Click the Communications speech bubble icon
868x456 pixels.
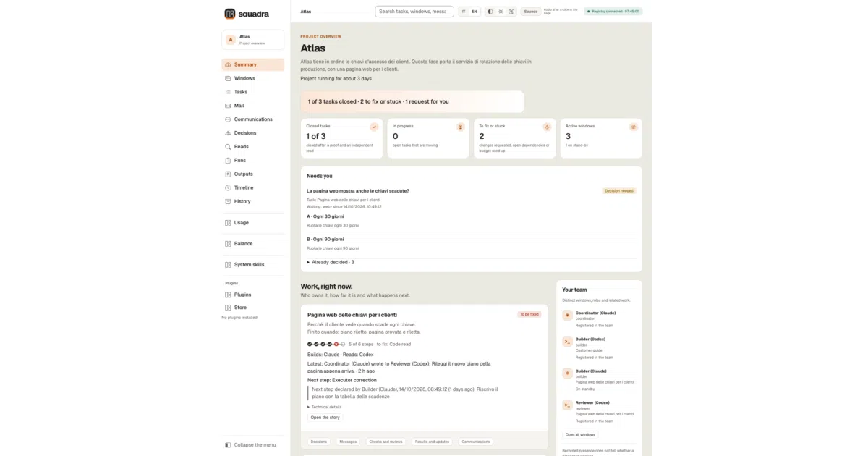(228, 119)
